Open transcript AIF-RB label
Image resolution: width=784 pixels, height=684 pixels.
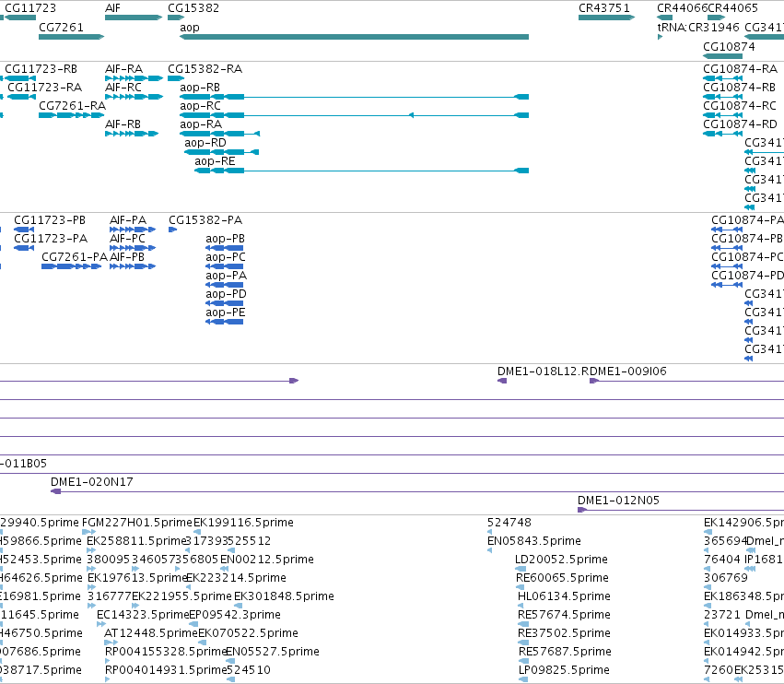123,124
